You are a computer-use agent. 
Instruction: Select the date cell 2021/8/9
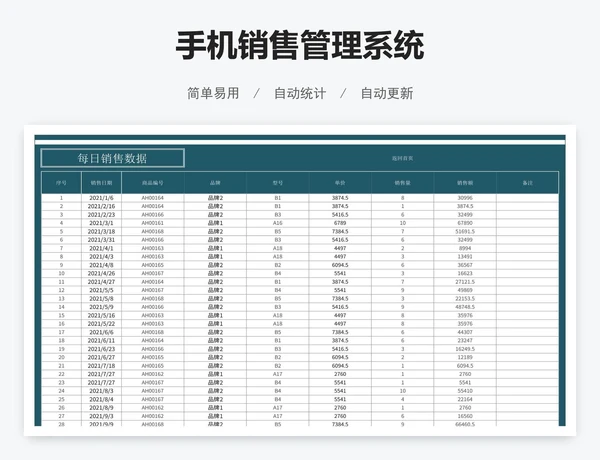(101, 408)
